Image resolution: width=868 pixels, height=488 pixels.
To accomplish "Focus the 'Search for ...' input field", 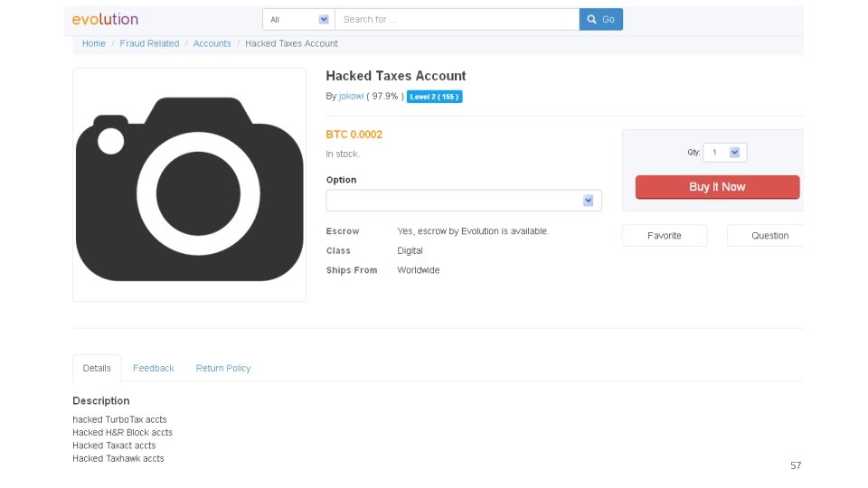I will 458,19.
